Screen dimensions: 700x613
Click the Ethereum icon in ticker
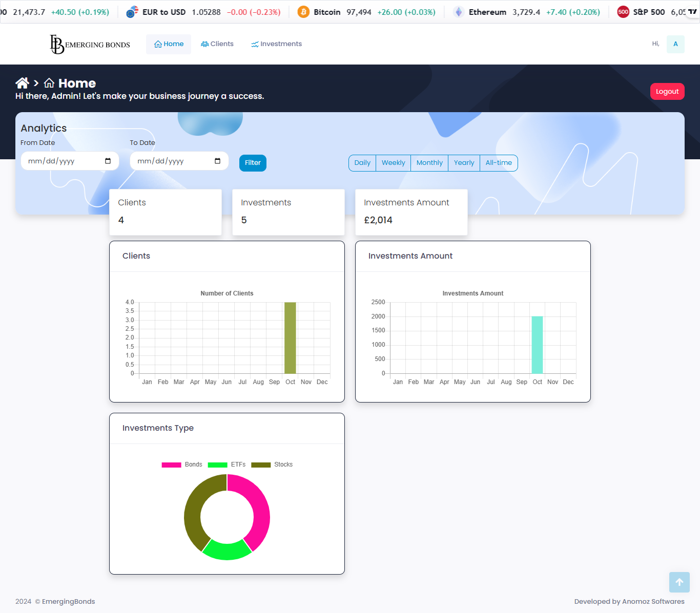[x=459, y=12]
